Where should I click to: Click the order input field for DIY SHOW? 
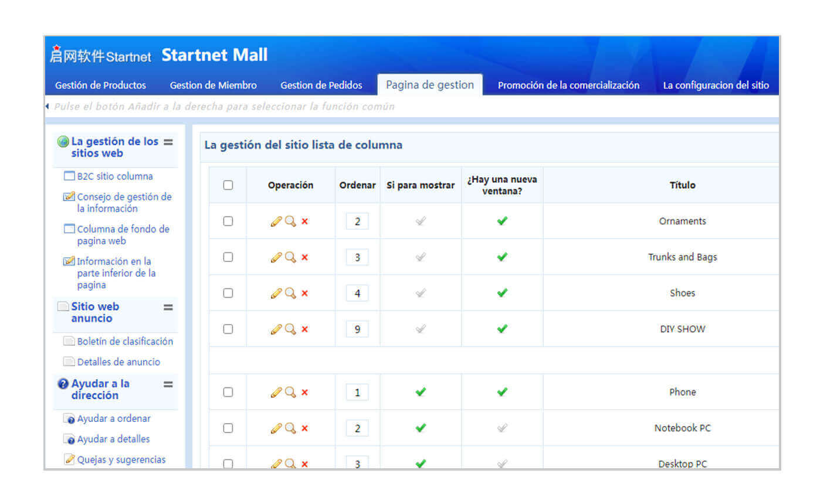coord(357,329)
